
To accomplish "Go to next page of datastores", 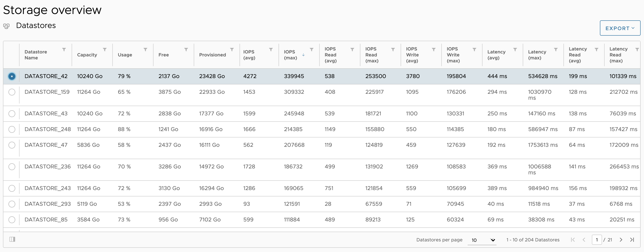I will [x=621, y=240].
